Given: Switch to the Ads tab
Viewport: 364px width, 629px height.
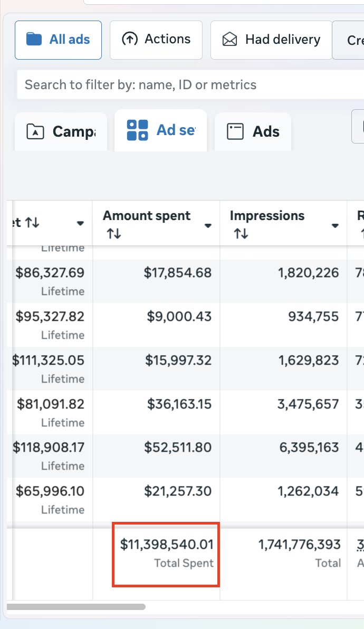Looking at the screenshot, I should point(253,131).
